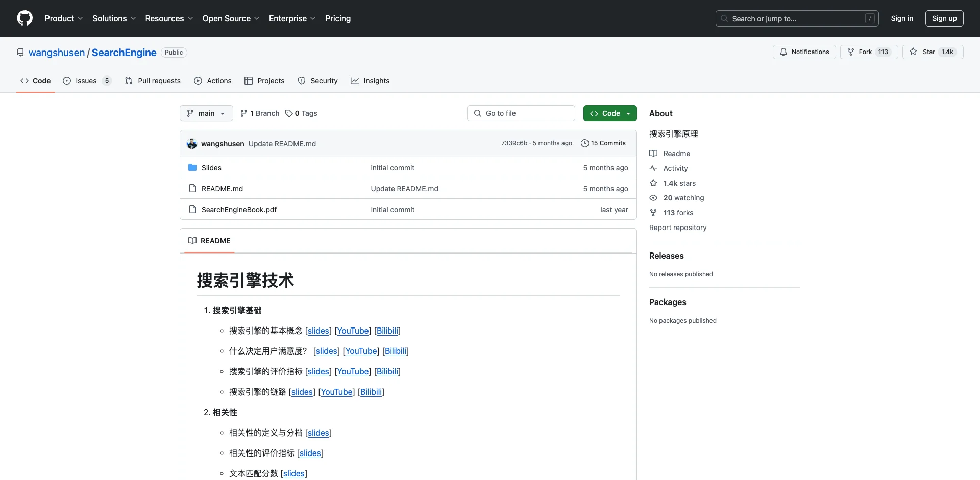Open the Enterprise dropdown

click(x=292, y=18)
